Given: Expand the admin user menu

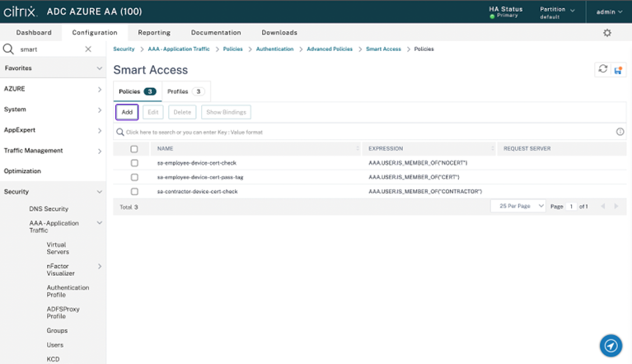Looking at the screenshot, I should [609, 12].
